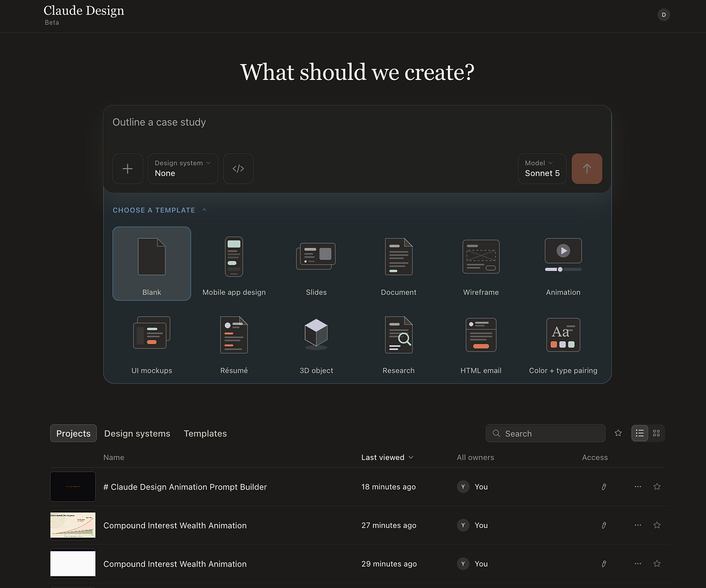
Task: Click the plus attach button
Action: pyautogui.click(x=128, y=169)
